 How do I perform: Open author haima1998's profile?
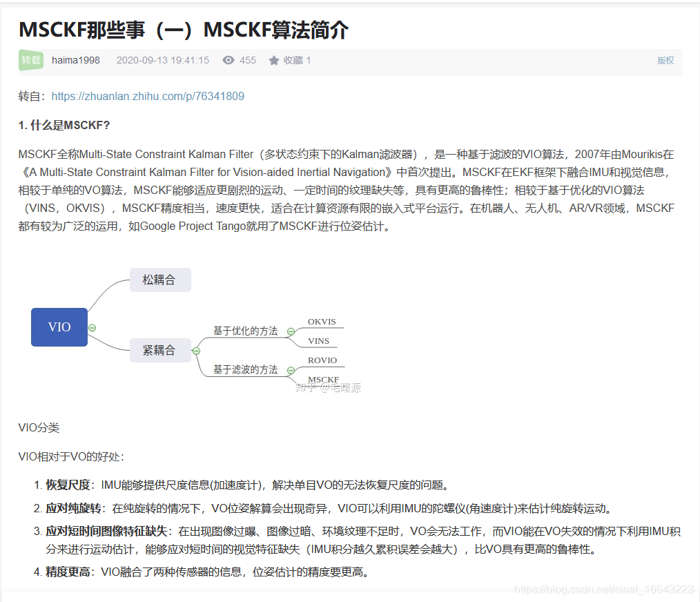coord(75,60)
